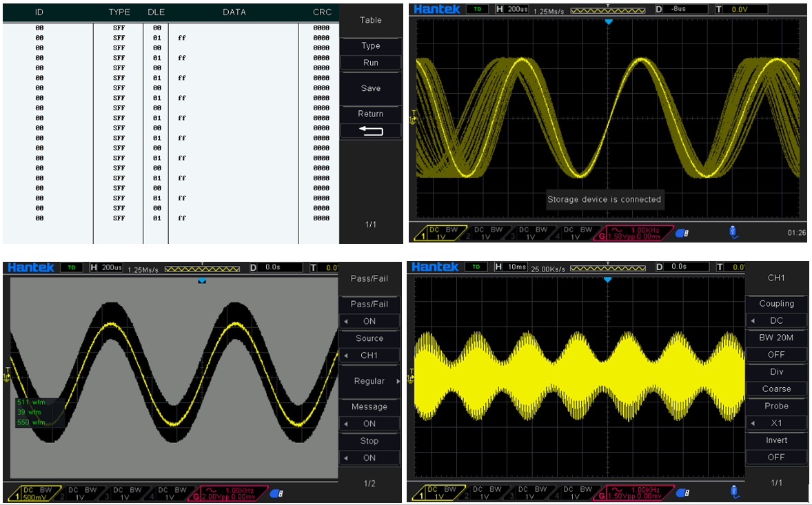
Task: Click the Hantek logo on the CH1 menu screen
Action: 436,267
